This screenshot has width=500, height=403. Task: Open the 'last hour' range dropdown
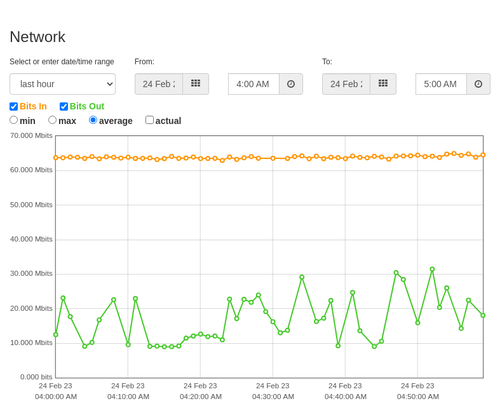63,84
